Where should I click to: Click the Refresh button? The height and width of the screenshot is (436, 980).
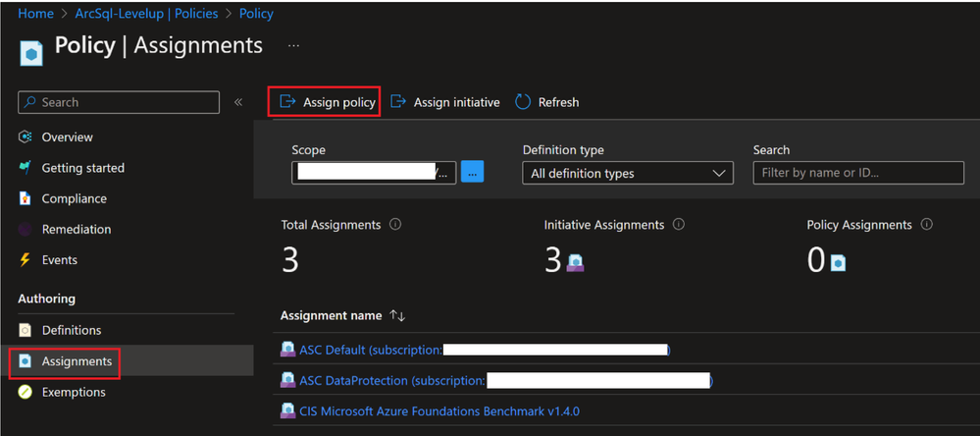[x=546, y=102]
